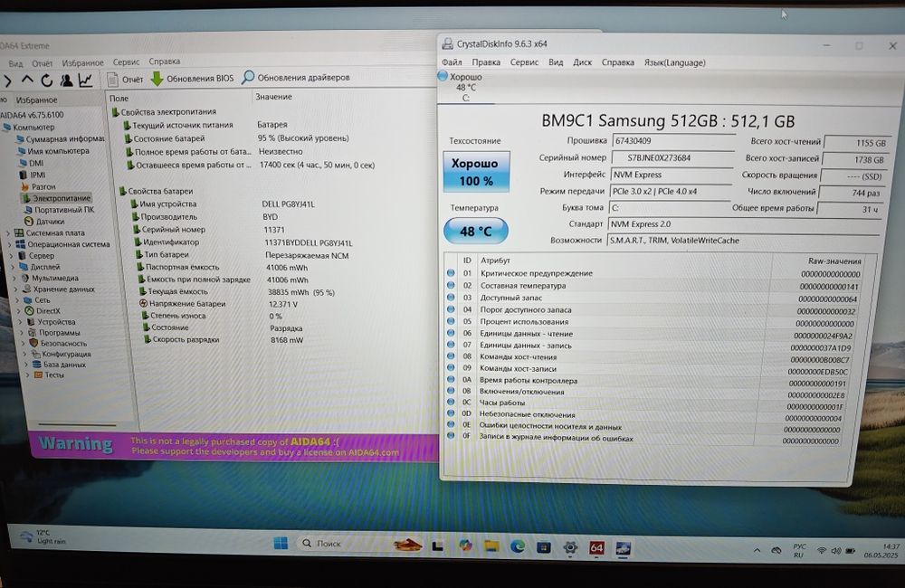Open the Отчёт menu in AIDA64 menu bar
905x588 pixels.
(x=43, y=63)
